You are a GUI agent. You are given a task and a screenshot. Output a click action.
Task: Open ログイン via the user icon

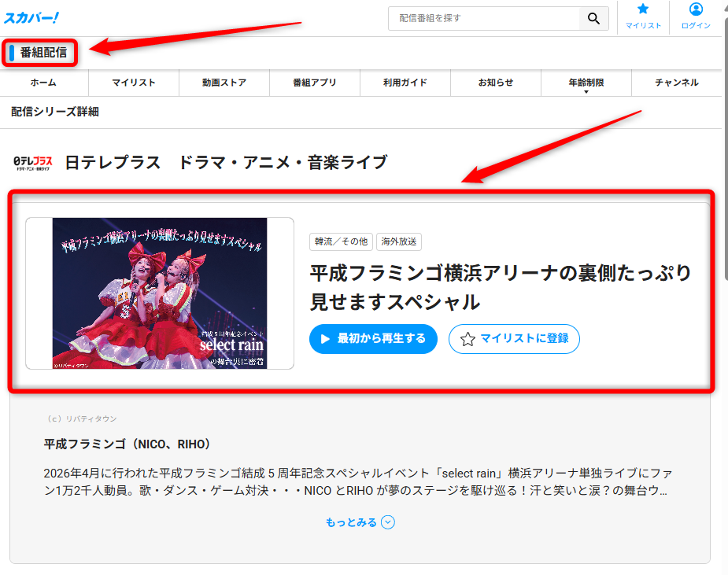pyautogui.click(x=696, y=17)
